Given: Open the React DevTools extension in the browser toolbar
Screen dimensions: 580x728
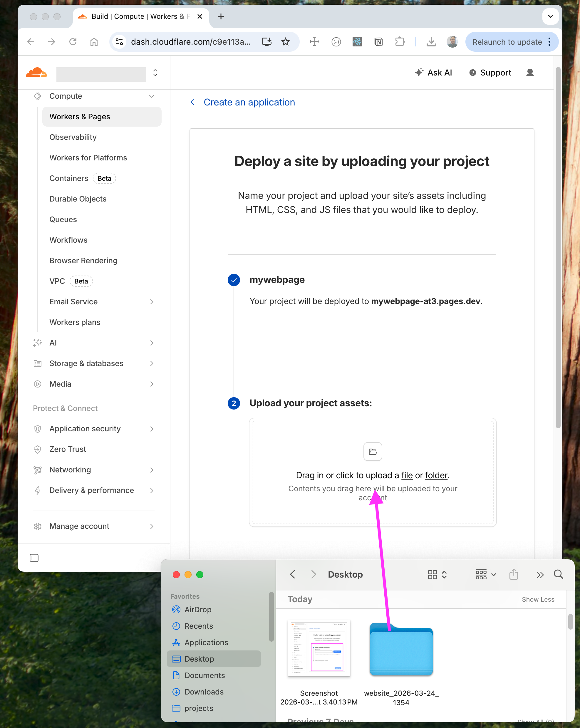Looking at the screenshot, I should (357, 42).
